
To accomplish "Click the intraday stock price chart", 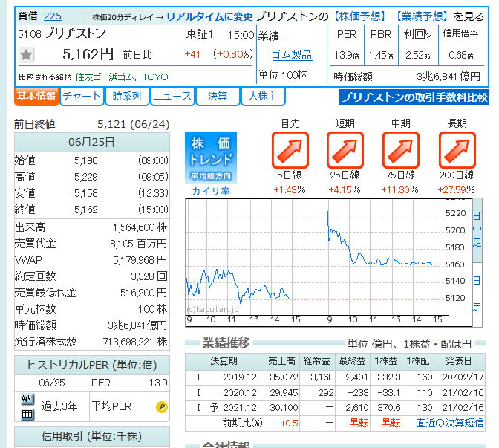I will pyautogui.click(x=329, y=263).
